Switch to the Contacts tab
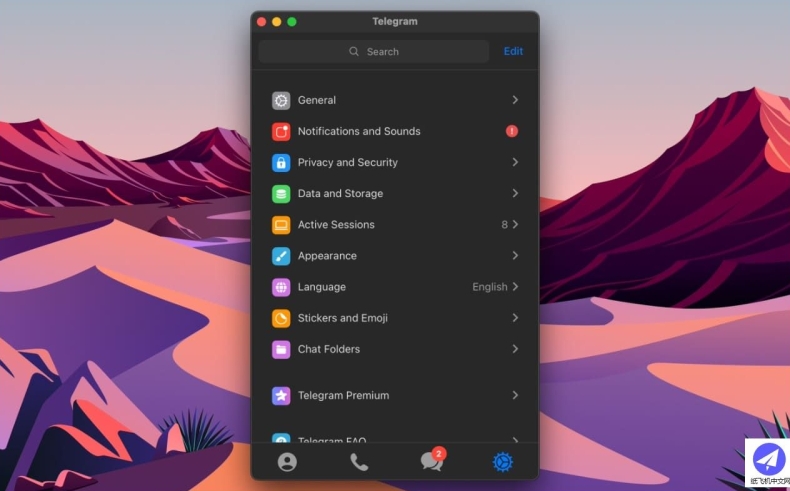This screenshot has height=491, width=790. point(287,462)
